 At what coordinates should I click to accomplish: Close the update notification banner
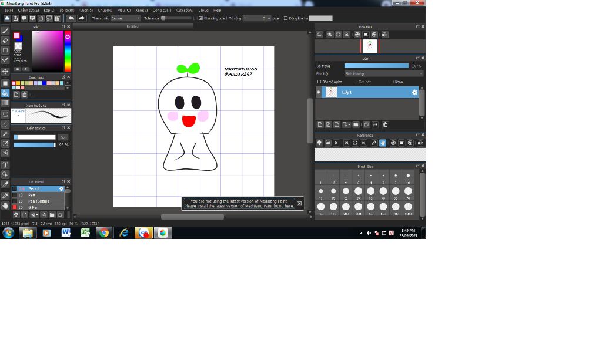pos(299,204)
